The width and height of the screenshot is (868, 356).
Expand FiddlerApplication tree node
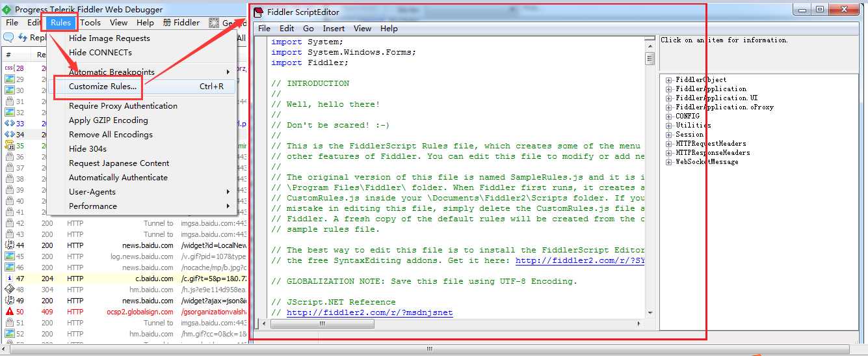pos(668,89)
